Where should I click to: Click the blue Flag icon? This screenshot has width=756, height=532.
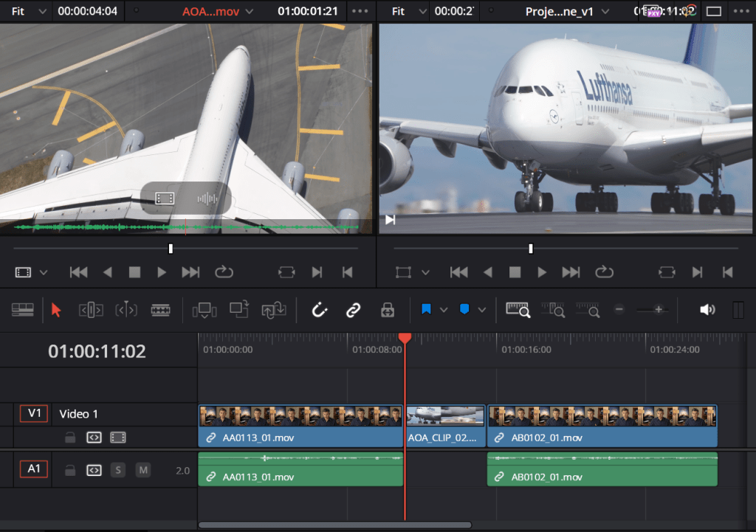426,310
